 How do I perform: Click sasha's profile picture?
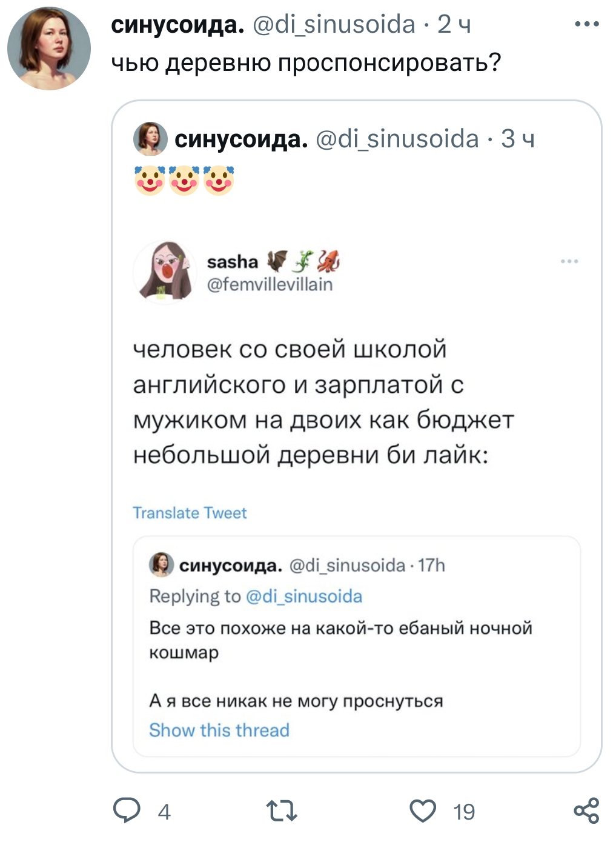coord(165,272)
